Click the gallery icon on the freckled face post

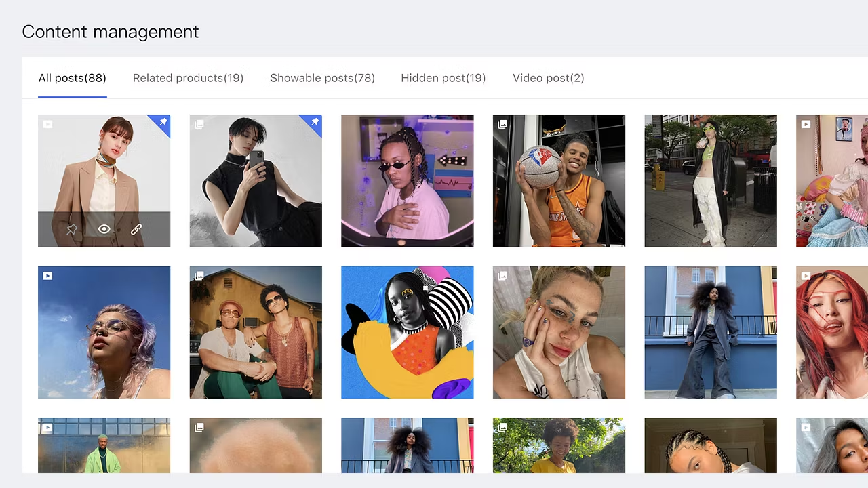pyautogui.click(x=502, y=276)
